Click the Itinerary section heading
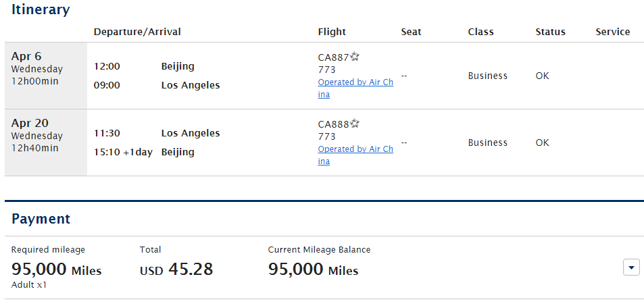The height and width of the screenshot is (308, 644). click(41, 9)
